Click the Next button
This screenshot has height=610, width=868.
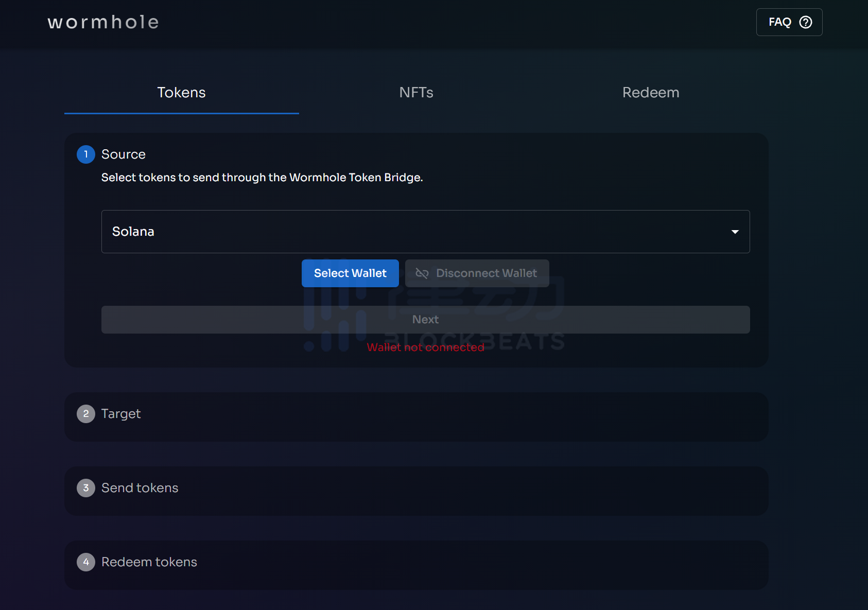tap(425, 320)
